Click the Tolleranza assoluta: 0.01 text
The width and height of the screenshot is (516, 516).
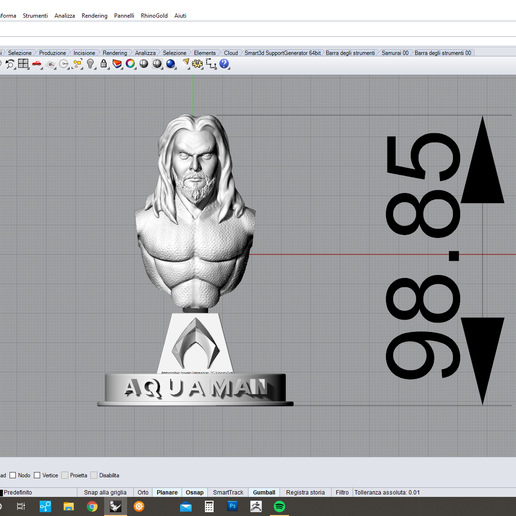(x=387, y=492)
